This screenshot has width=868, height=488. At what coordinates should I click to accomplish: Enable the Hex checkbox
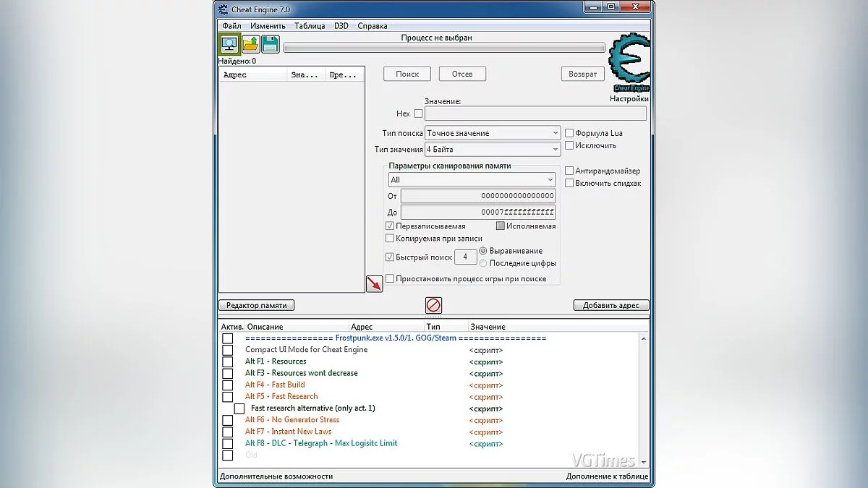pyautogui.click(x=418, y=114)
